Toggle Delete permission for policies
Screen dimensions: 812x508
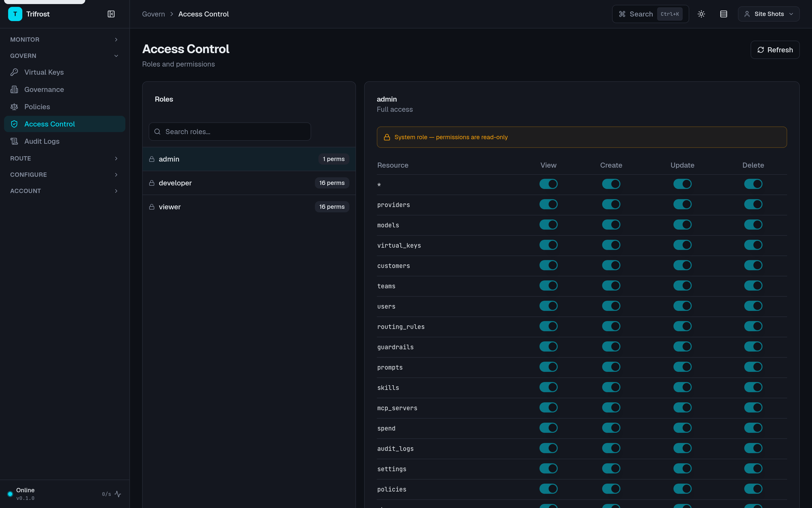pyautogui.click(x=753, y=489)
